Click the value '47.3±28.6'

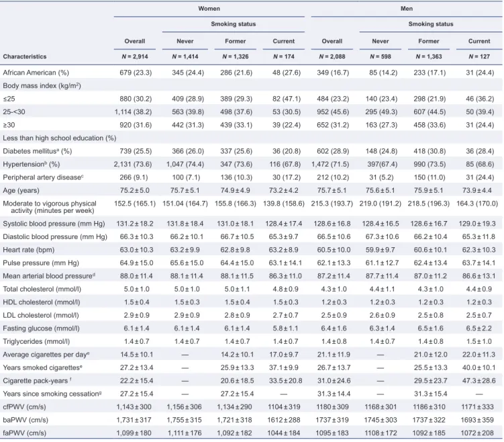click(x=479, y=381)
